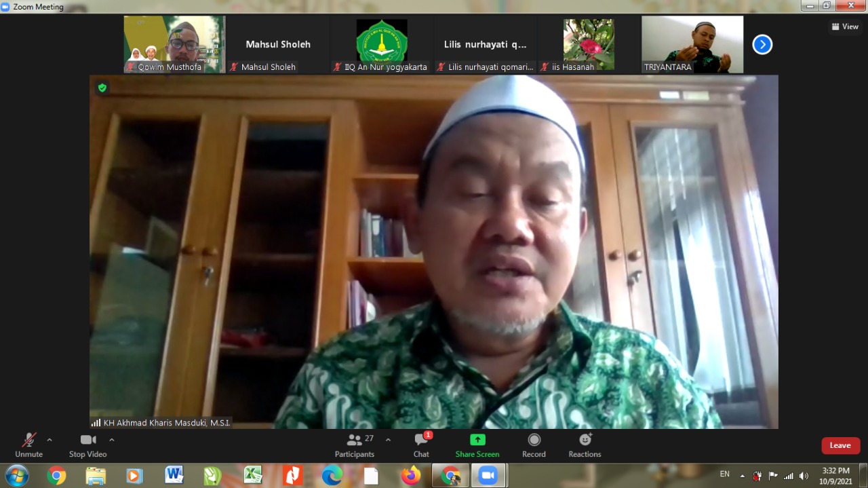The width and height of the screenshot is (868, 488).
Task: Select IIQ An Nur yogyakarta participant tile
Action: click(382, 44)
